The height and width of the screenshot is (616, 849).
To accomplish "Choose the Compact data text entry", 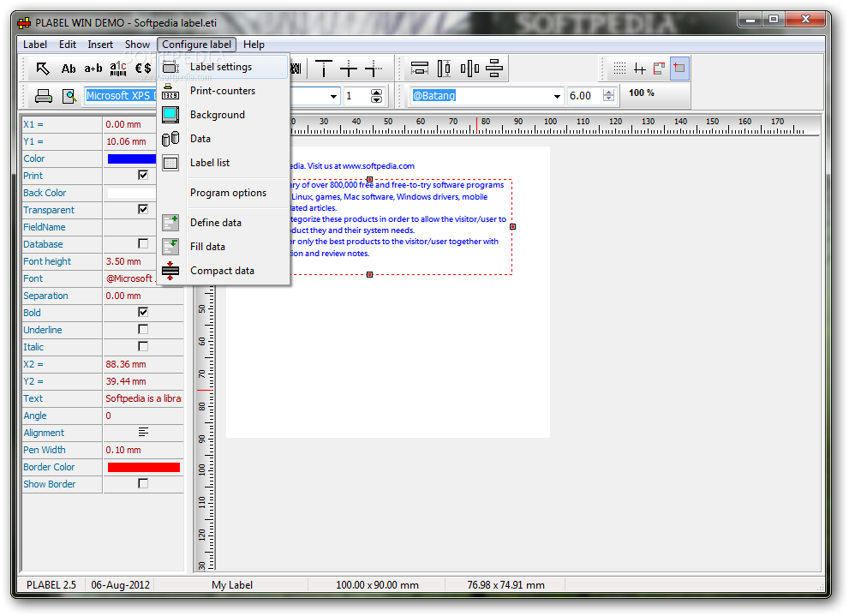I will [222, 271].
